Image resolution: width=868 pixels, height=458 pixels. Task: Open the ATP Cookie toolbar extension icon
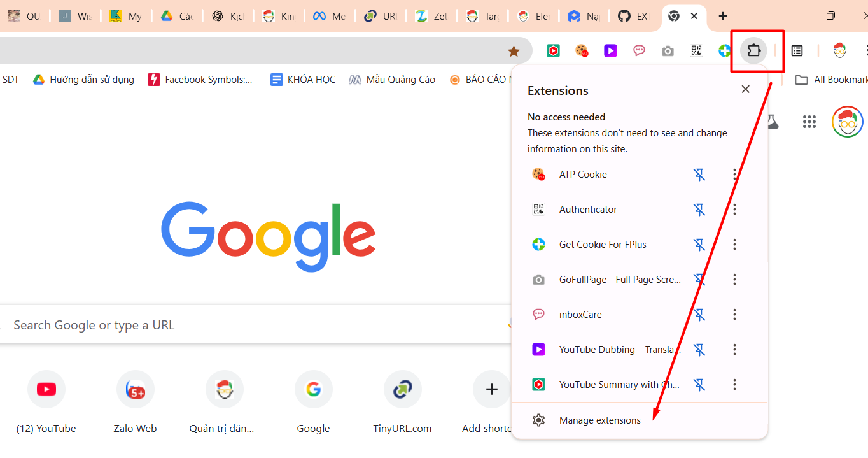coord(581,51)
